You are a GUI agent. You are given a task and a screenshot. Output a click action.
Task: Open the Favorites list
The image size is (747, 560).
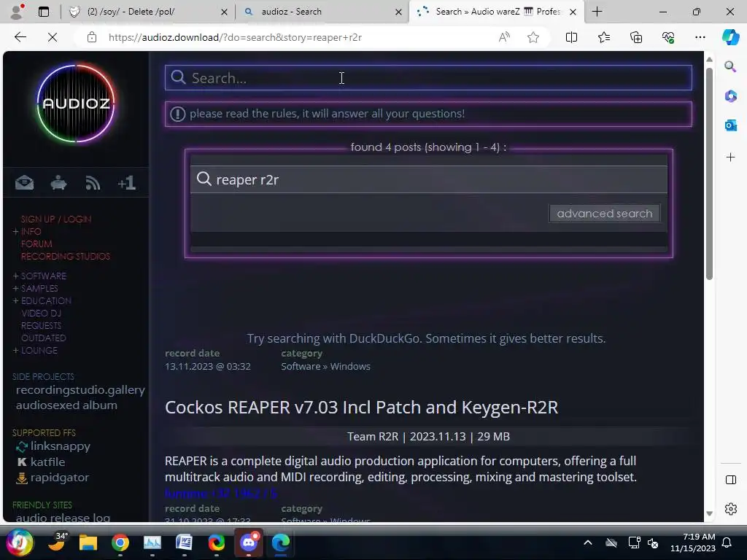[603, 37]
